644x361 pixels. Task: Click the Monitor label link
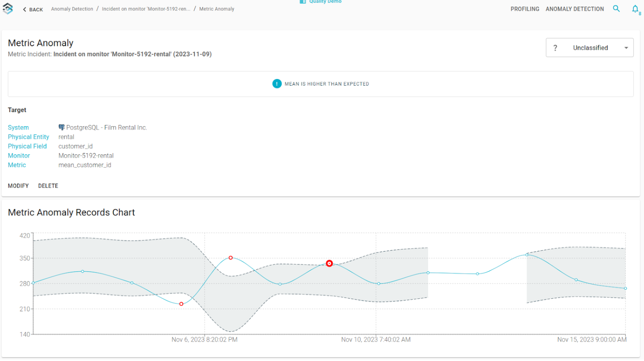(19, 156)
